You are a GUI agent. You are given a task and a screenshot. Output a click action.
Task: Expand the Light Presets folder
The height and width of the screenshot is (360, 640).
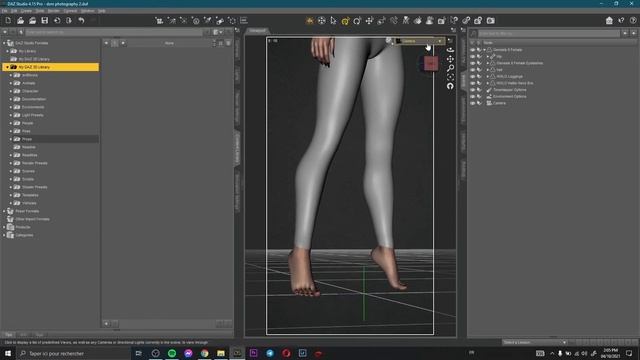coord(11,115)
